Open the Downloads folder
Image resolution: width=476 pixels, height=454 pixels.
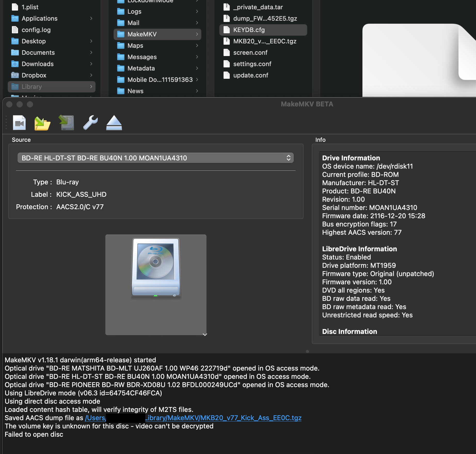(x=38, y=64)
